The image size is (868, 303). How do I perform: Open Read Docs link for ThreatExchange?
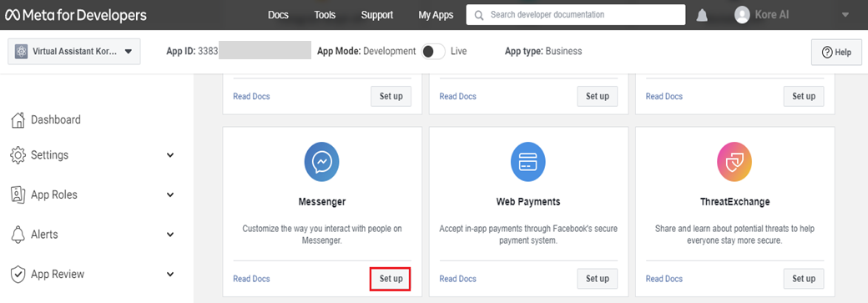(664, 279)
